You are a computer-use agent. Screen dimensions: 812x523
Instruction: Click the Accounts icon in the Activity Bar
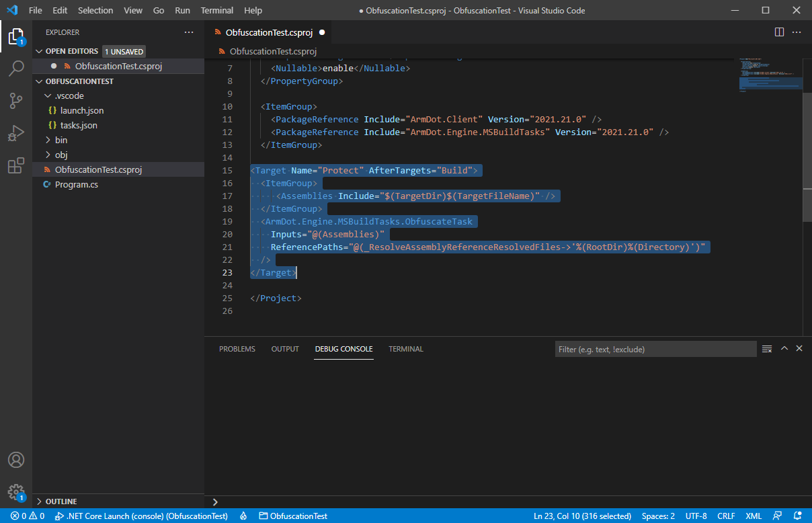click(16, 460)
